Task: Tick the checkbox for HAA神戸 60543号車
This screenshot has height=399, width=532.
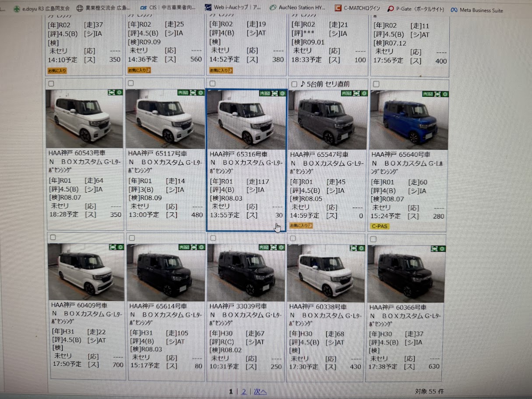Action: (x=51, y=83)
